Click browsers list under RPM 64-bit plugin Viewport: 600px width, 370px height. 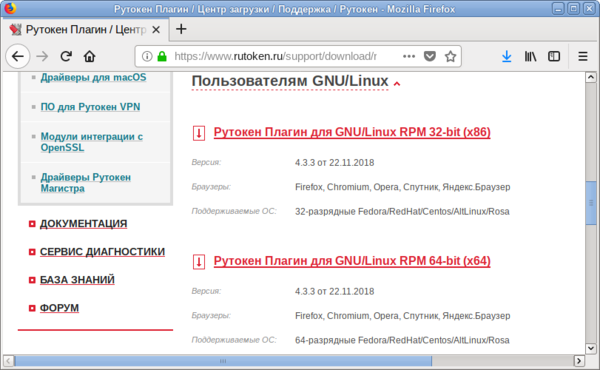point(403,316)
